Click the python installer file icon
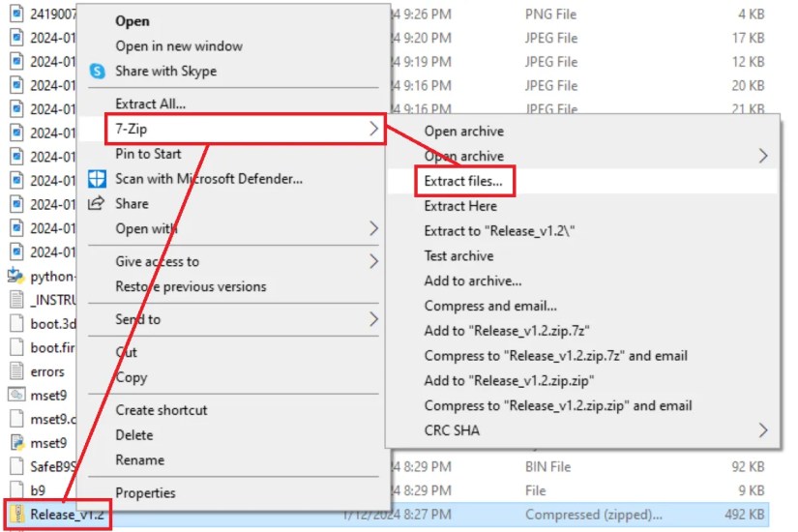The image size is (798, 532). coord(15,276)
